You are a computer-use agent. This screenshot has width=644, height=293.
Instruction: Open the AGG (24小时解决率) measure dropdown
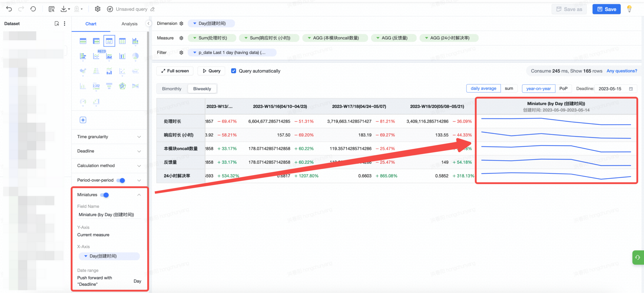click(x=449, y=38)
